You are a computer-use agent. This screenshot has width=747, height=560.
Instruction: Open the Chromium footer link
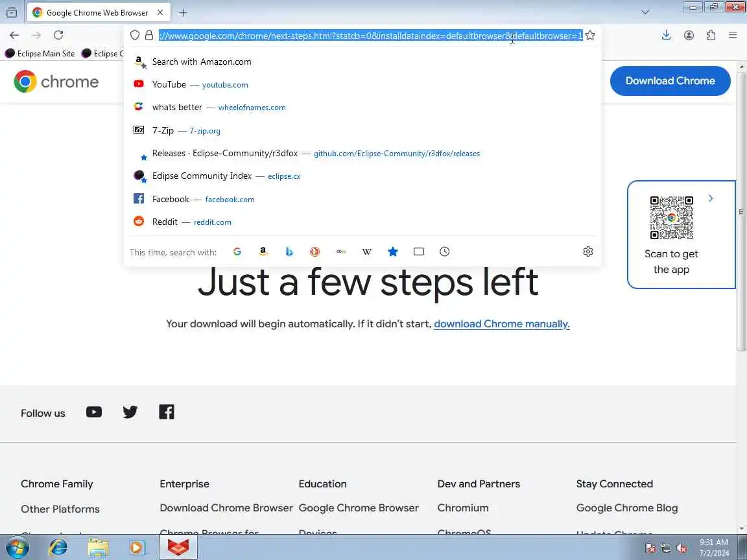[x=463, y=508]
